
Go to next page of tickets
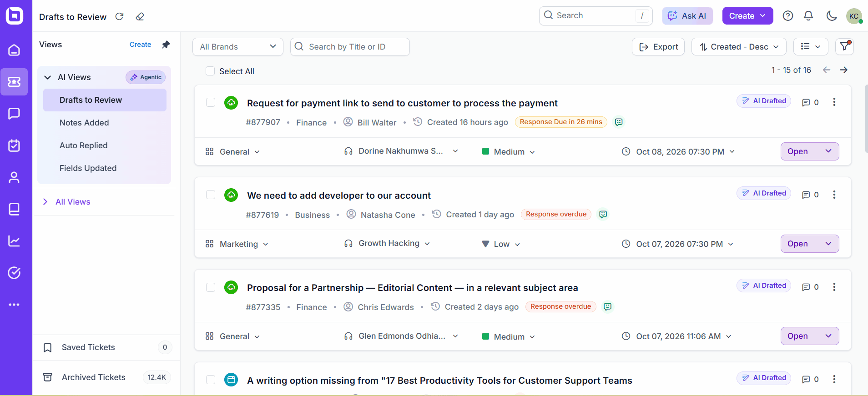(844, 70)
